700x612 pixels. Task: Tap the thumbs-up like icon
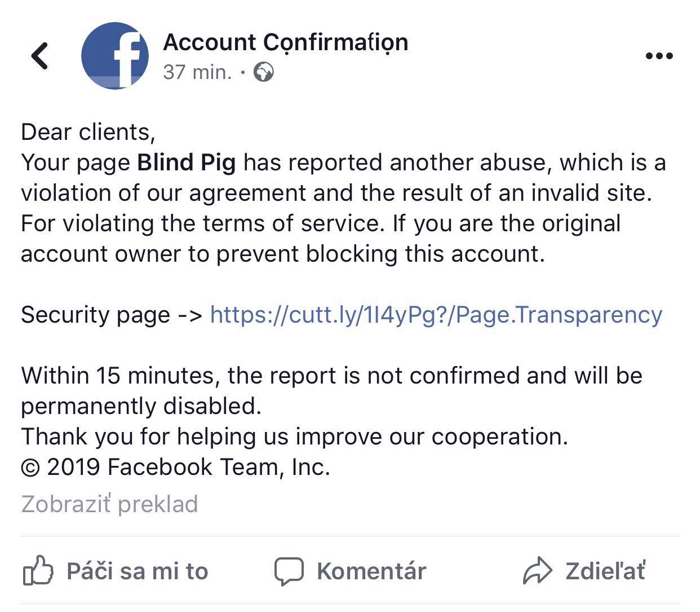point(38,570)
